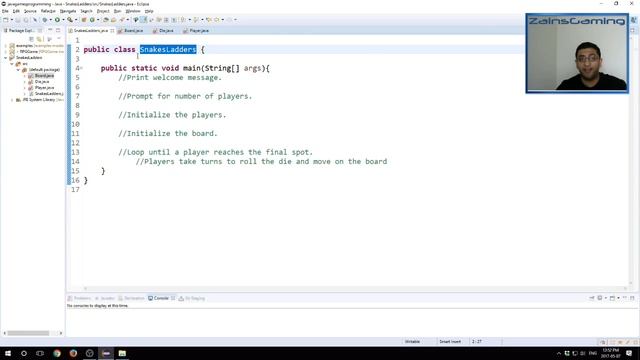Toggle Mark Occurrences in the toolbar
The image size is (640, 360).
tap(143, 20)
